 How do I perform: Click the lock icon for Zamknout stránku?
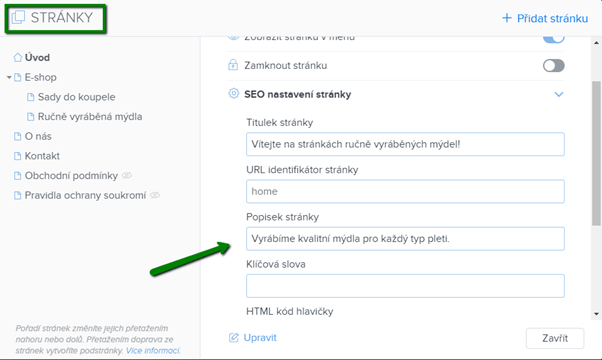233,65
